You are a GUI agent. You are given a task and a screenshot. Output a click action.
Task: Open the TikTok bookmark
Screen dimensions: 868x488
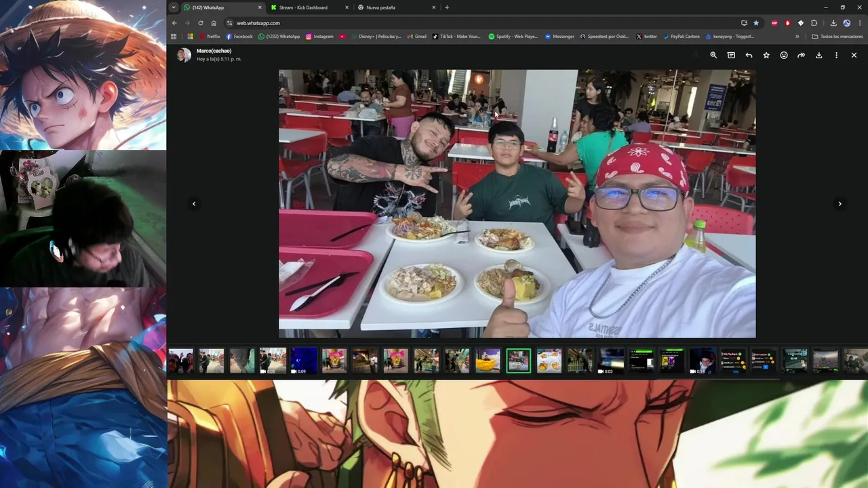click(456, 37)
